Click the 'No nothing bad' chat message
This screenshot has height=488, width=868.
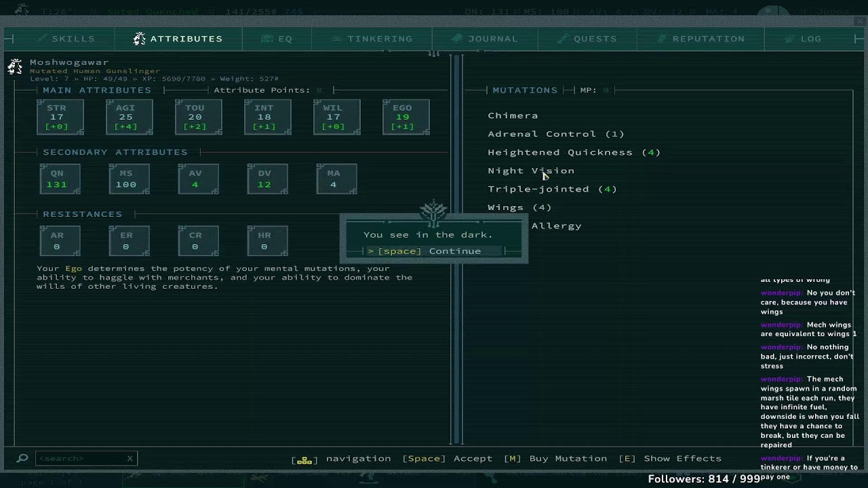pyautogui.click(x=808, y=357)
